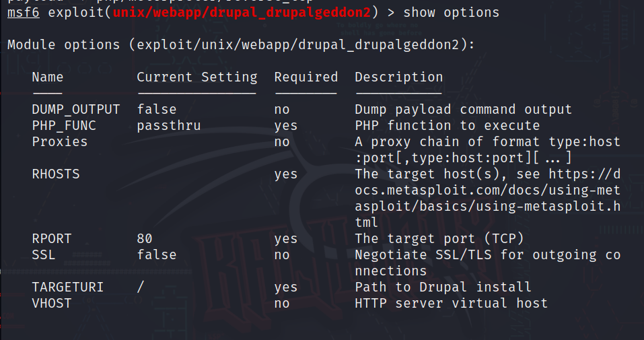The width and height of the screenshot is (644, 340).
Task: Click 'The target host(s), see' description
Action: pos(487,174)
